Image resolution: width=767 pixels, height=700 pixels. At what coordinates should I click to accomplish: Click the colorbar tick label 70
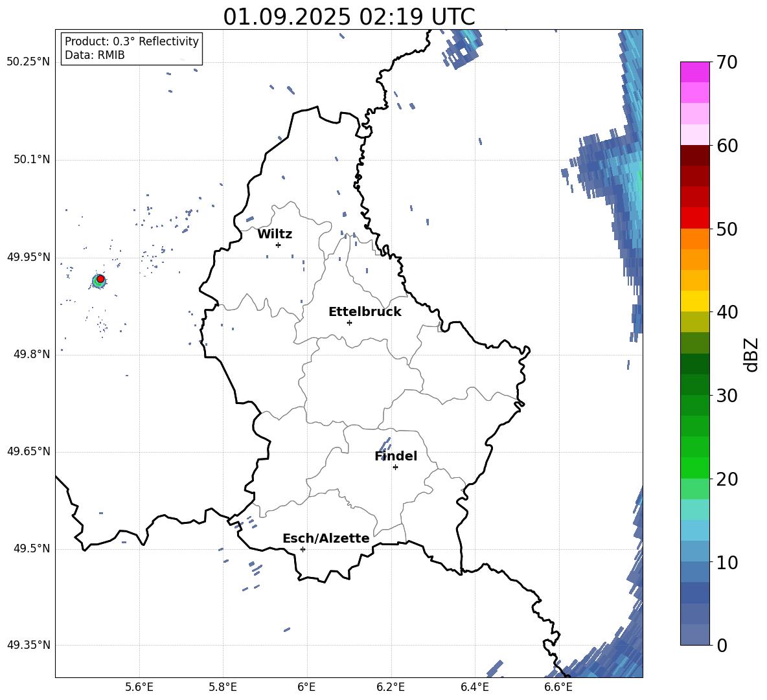pyautogui.click(x=727, y=63)
